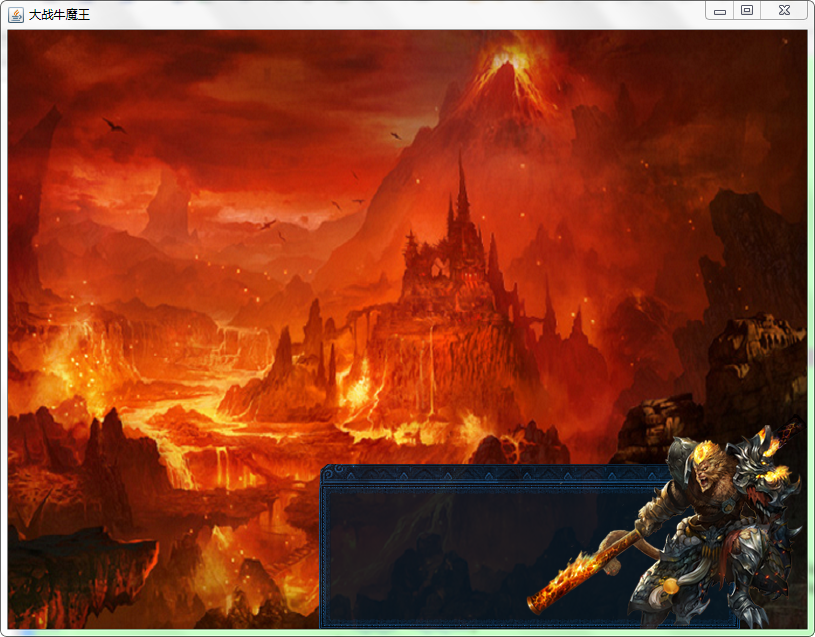Minimize the game window
The height and width of the screenshot is (637, 815).
pyautogui.click(x=719, y=11)
